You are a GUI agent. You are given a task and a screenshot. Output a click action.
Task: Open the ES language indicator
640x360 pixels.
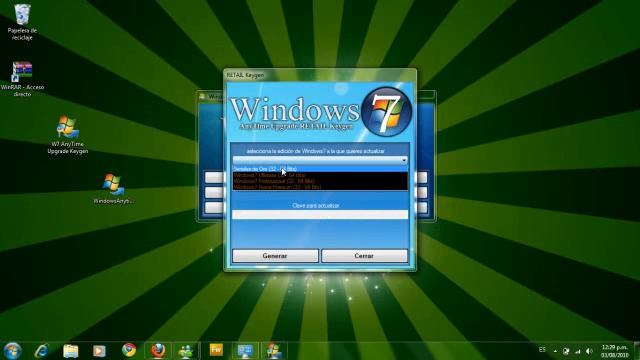coord(542,350)
